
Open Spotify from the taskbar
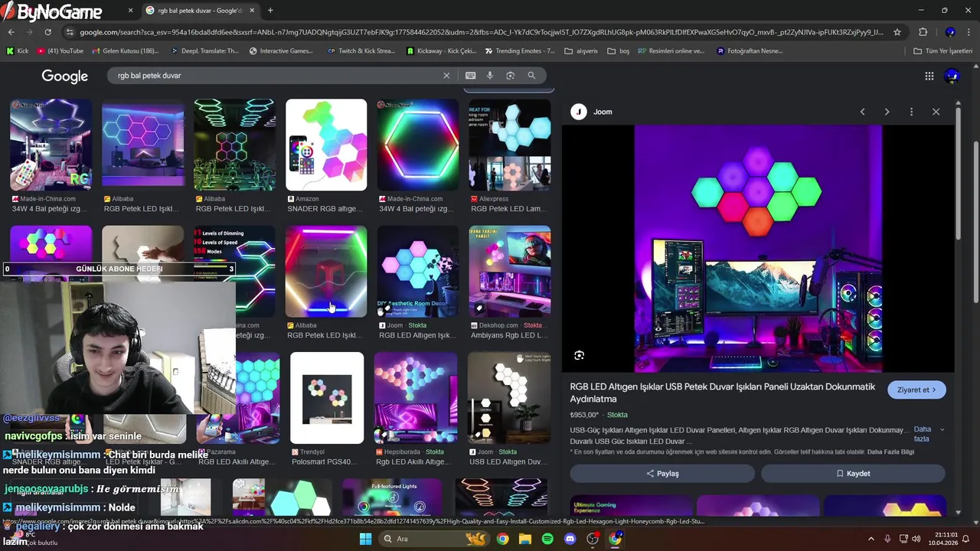point(547,539)
